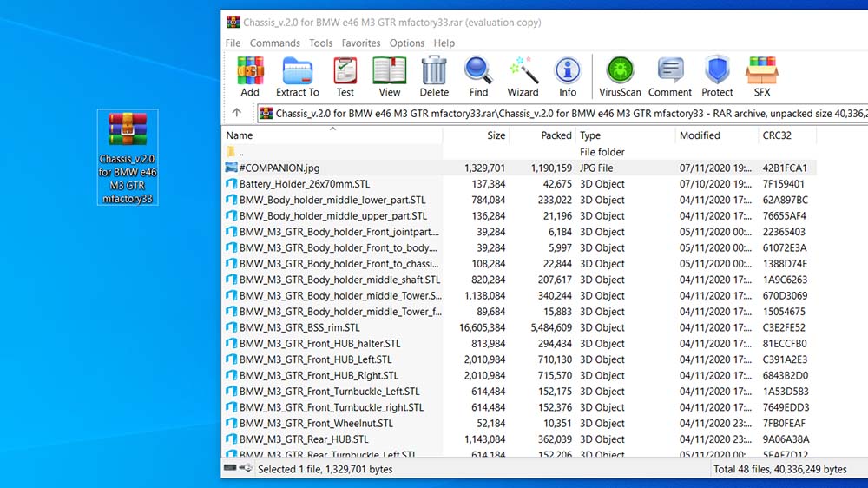Click the CRC32 value 42B1FCA1

coord(785,168)
